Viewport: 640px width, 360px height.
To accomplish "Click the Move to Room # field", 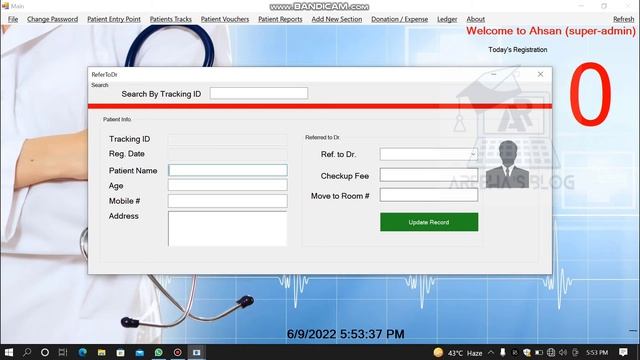I will pyautogui.click(x=429, y=195).
